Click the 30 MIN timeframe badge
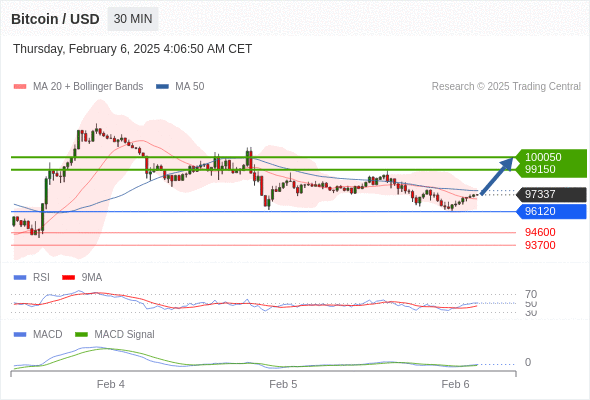The width and height of the screenshot is (590, 400). (x=133, y=19)
